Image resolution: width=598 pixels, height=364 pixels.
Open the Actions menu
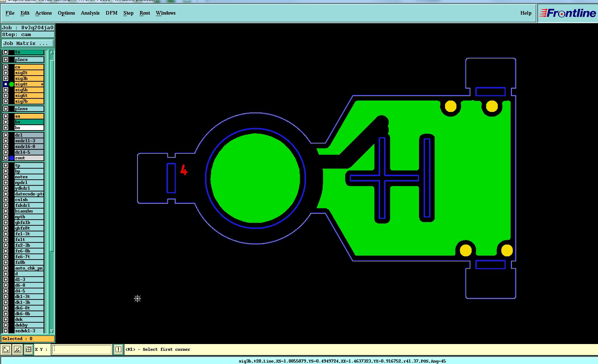click(x=44, y=13)
